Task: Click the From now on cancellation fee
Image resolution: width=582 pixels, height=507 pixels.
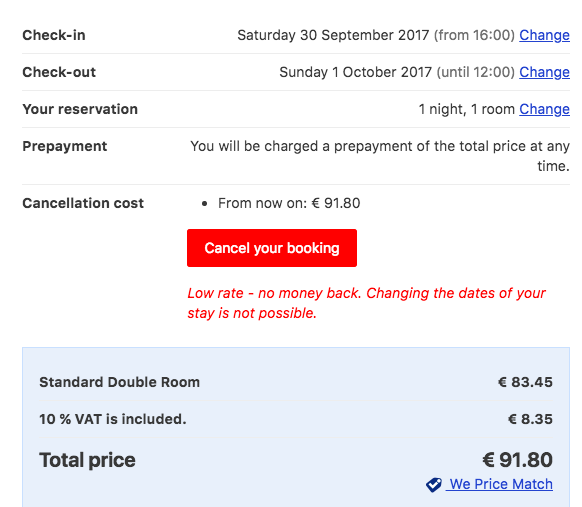Action: tap(289, 203)
